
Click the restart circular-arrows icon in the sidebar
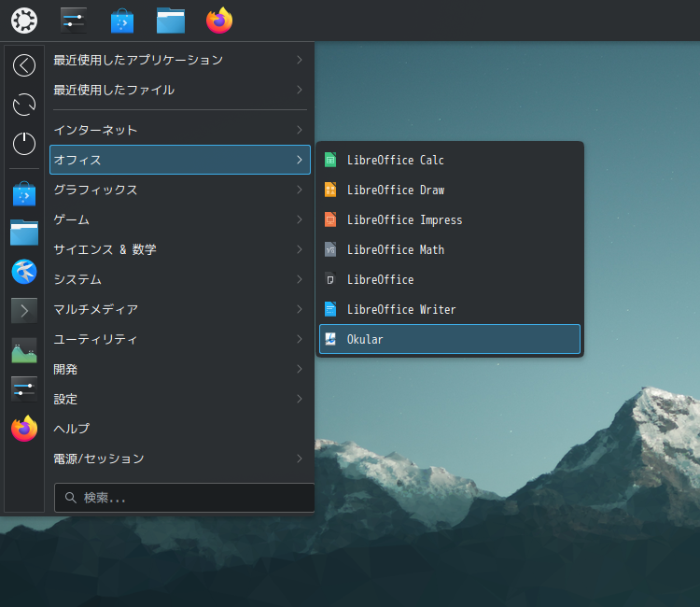(x=24, y=105)
